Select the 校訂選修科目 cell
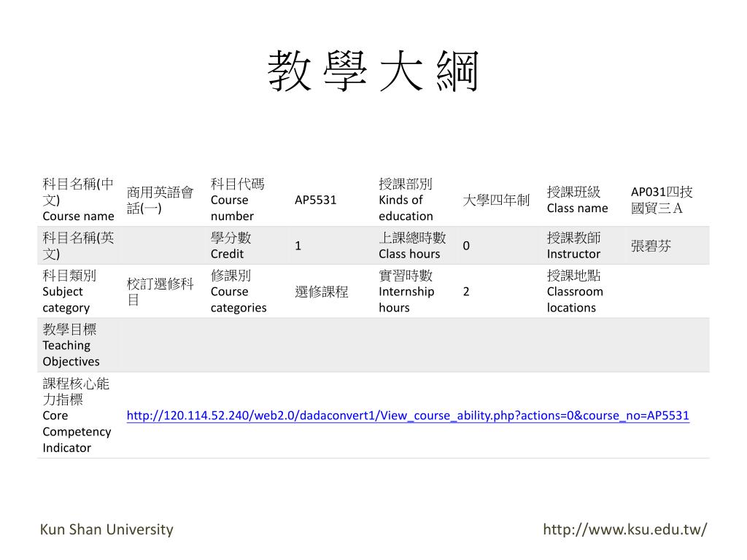This screenshot has width=747, height=560. point(160,292)
